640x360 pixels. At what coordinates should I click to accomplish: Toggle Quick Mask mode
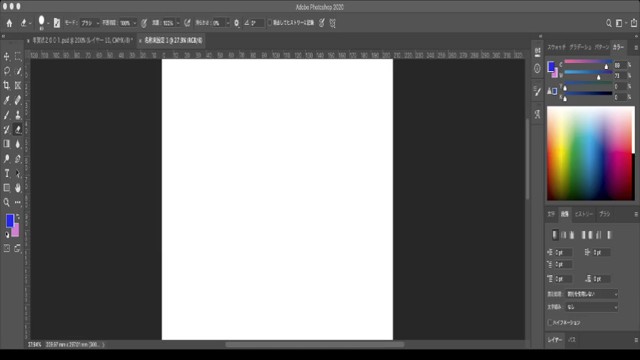click(x=7, y=248)
